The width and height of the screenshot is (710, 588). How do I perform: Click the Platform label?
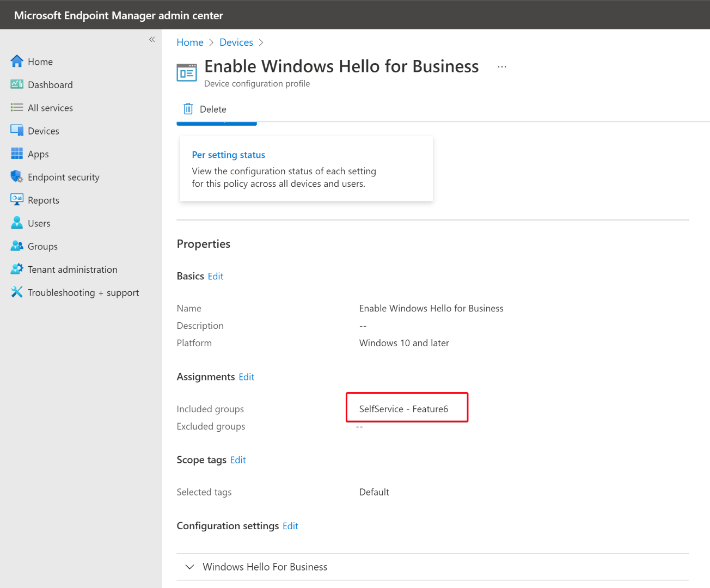194,343
